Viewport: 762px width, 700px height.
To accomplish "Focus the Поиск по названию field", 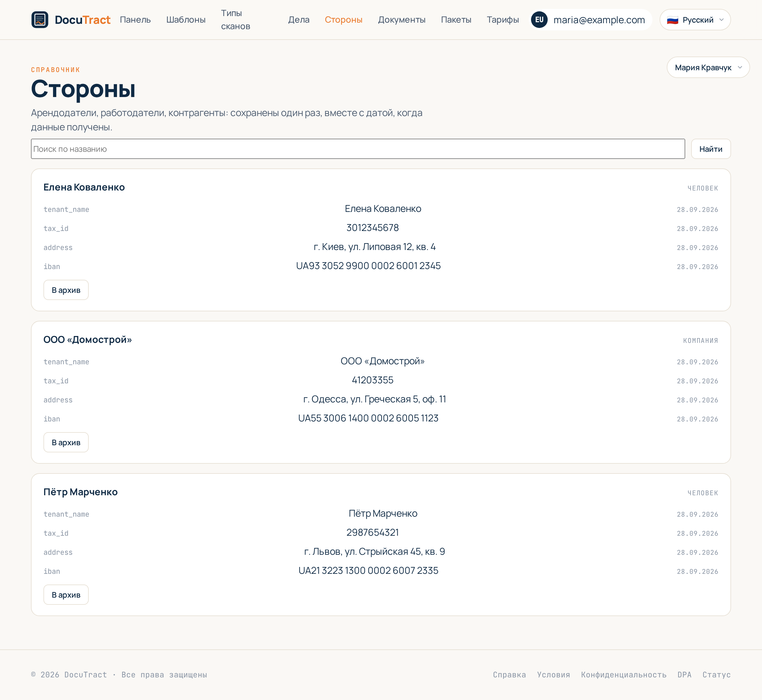I will pyautogui.click(x=358, y=149).
